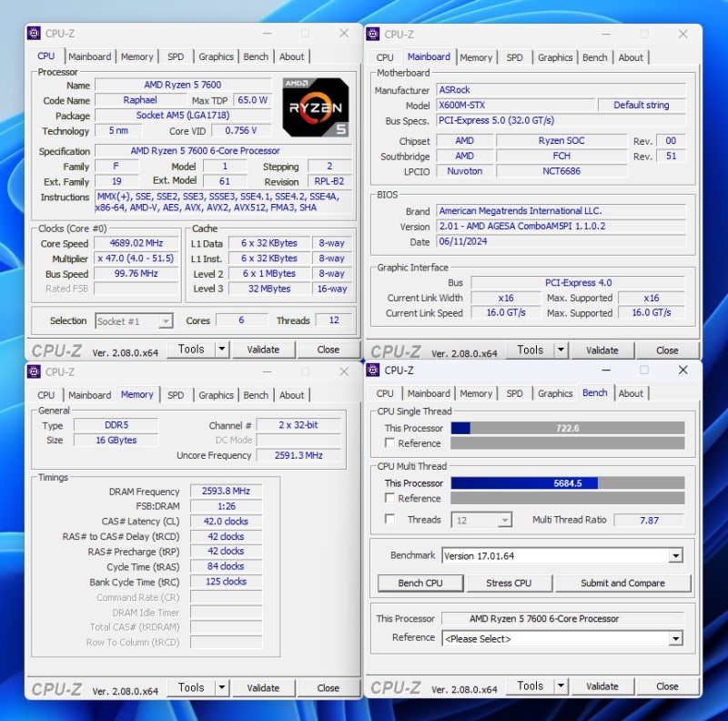
Task: Click the AMD Ryzen 5 logo
Action: 316,105
